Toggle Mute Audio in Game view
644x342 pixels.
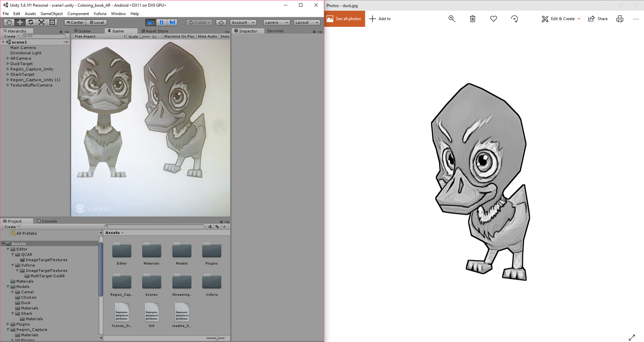coord(207,37)
